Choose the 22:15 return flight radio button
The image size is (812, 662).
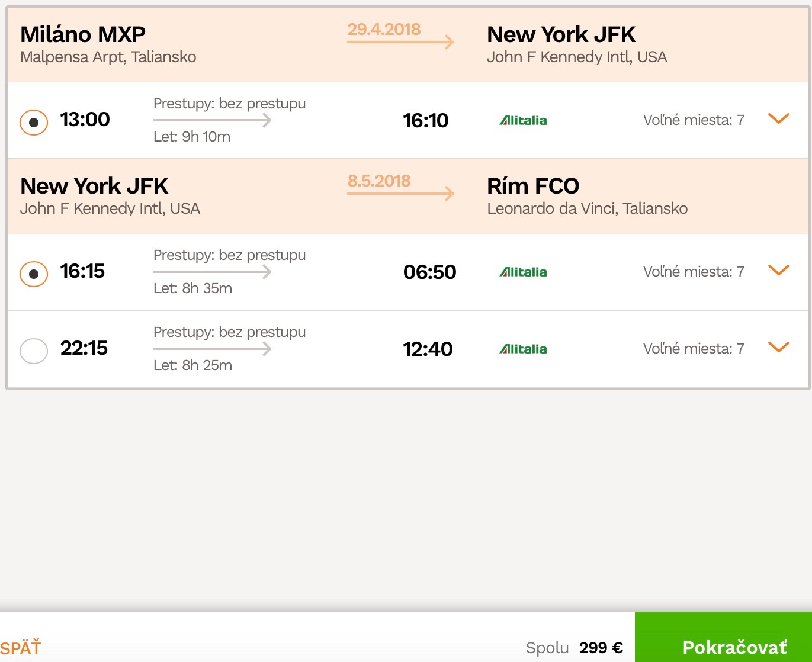(34, 351)
